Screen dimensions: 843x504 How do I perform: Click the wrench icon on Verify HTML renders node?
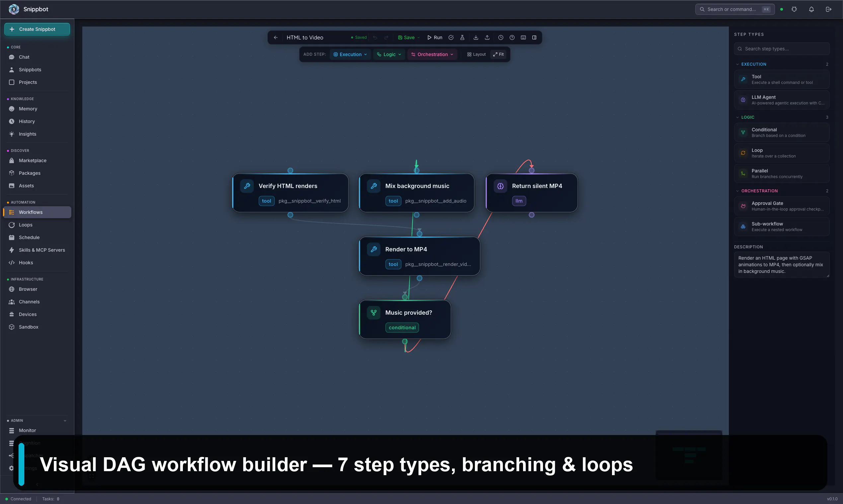(247, 186)
